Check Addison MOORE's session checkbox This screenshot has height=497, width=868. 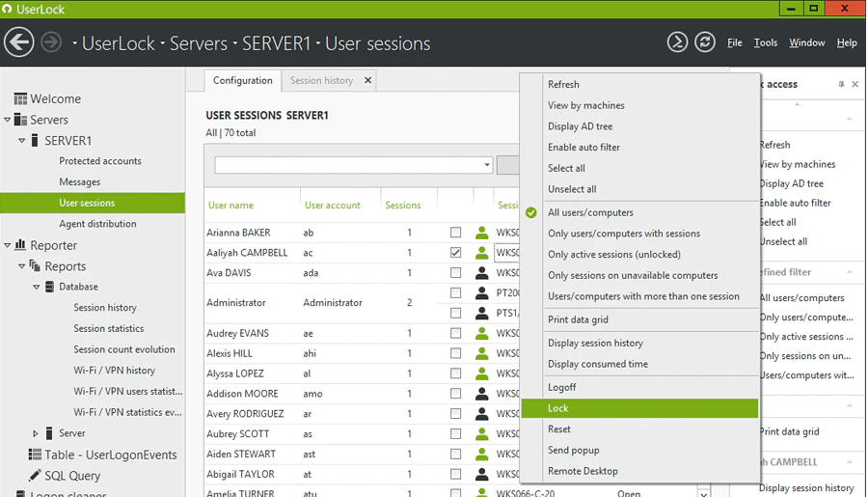pyautogui.click(x=455, y=394)
